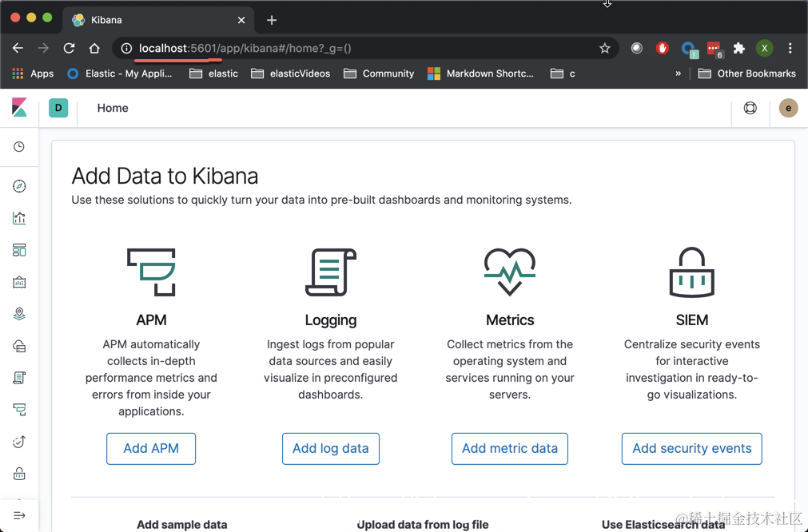Screen dimensions: 808x532
Task: Open Canvas icon in sidebar
Action: (x=19, y=282)
